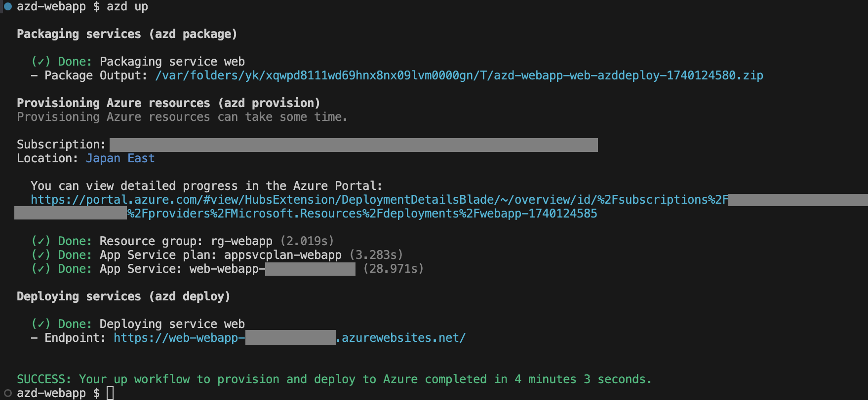Click the checkmark next to Packaging service web
The width and height of the screenshot is (868, 400).
pyautogui.click(x=41, y=62)
